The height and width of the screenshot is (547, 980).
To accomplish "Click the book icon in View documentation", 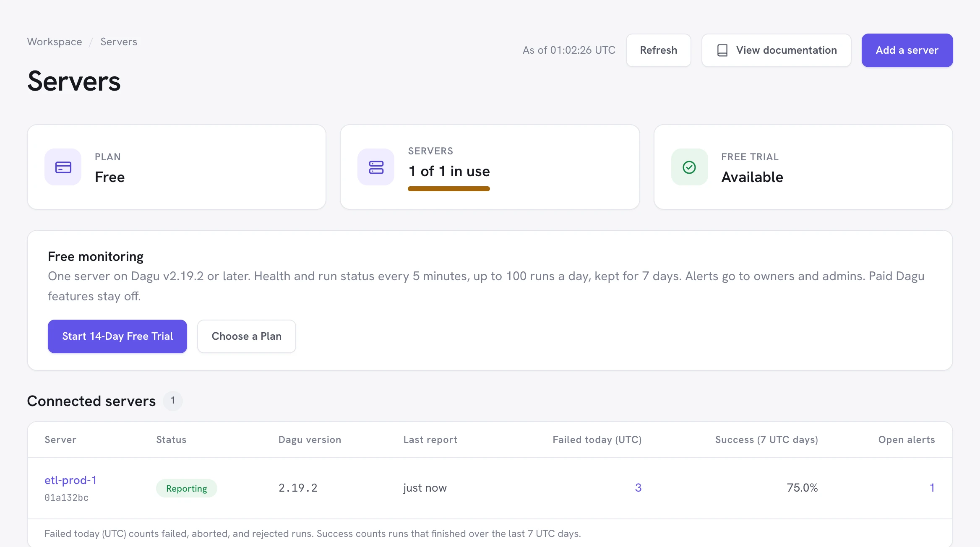I will pyautogui.click(x=722, y=50).
